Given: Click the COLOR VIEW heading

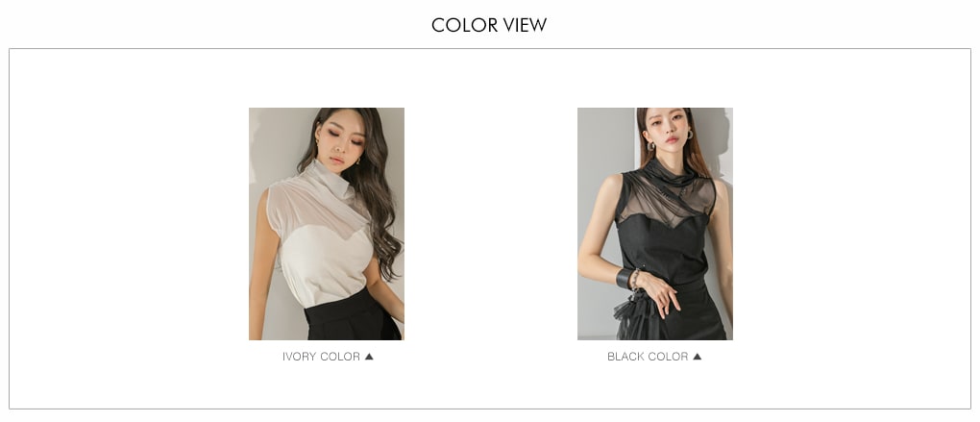Looking at the screenshot, I should (x=489, y=25).
